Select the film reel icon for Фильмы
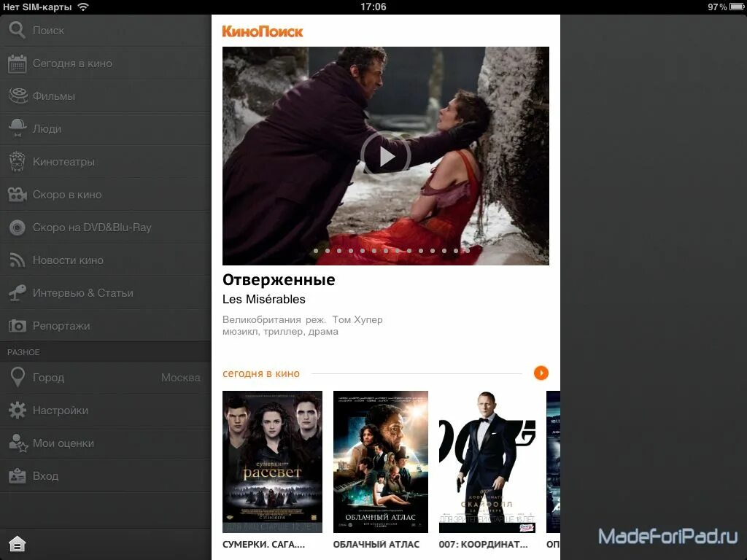 click(18, 96)
